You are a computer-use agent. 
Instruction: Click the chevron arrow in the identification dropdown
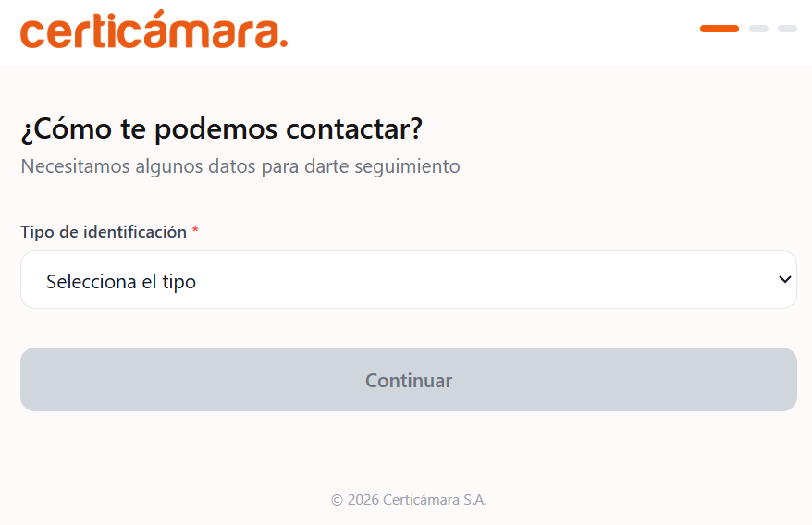(785, 279)
